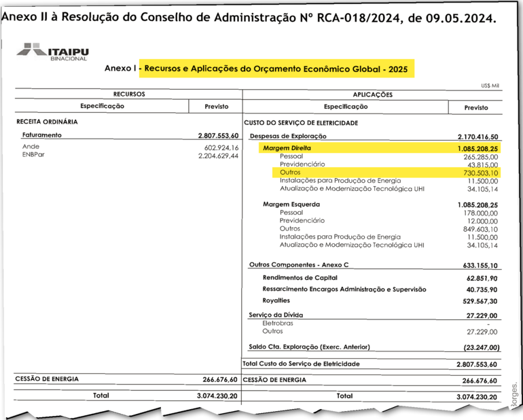Click the Ande value 602.924,16

coord(221,147)
